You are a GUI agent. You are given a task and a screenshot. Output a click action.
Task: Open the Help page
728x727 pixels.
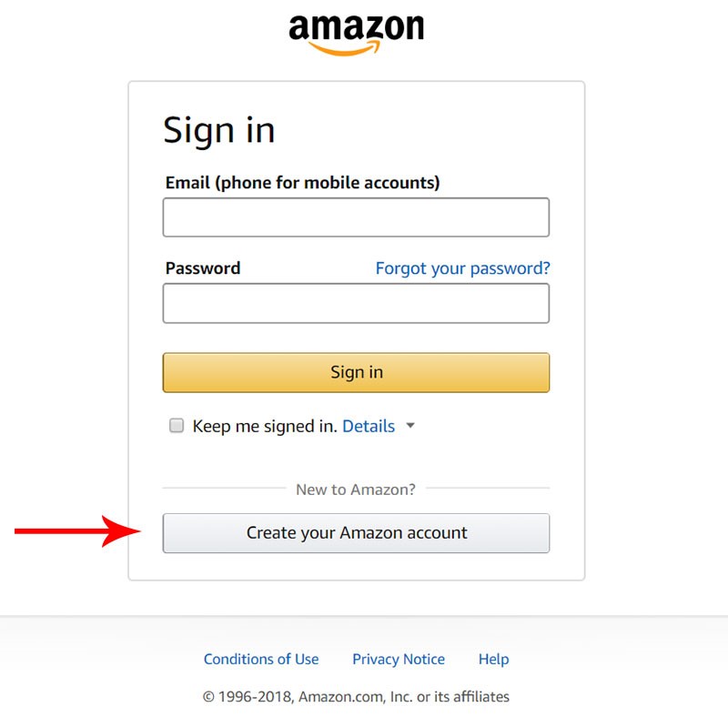point(493,659)
